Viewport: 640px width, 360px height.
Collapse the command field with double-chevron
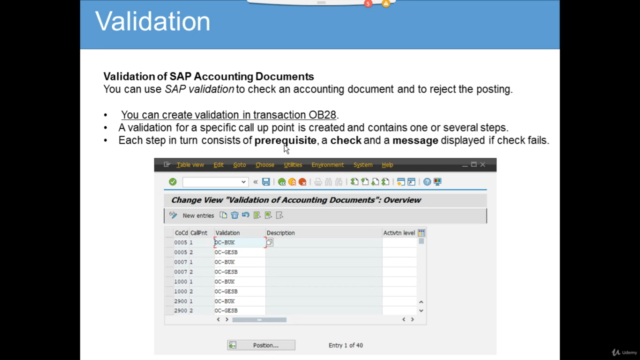tap(255, 182)
